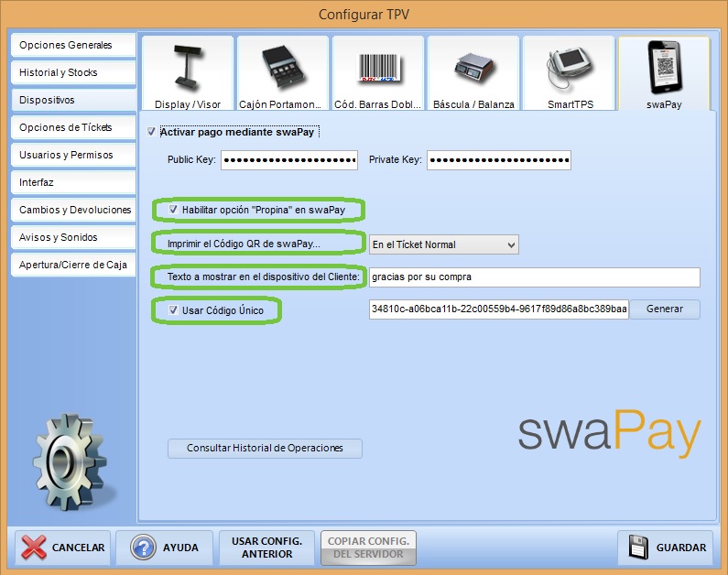Click USAR CONFIG. ANTERIOR button
The height and width of the screenshot is (575, 728).
pos(267,548)
